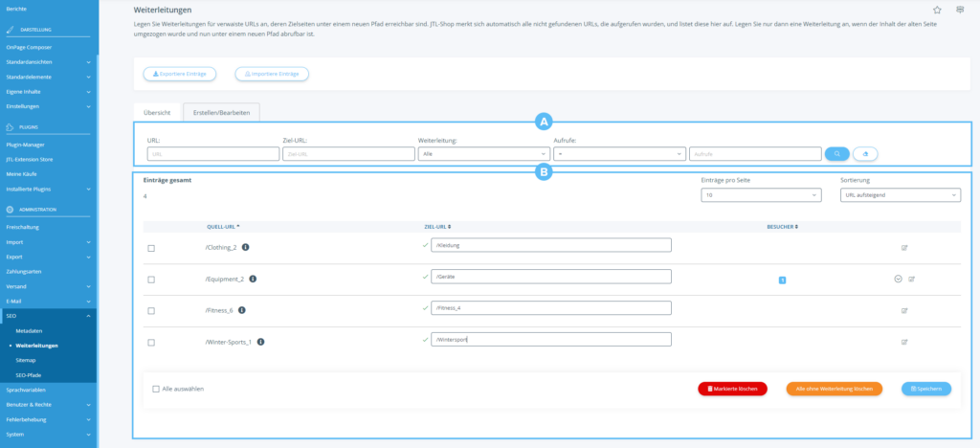Change the 'Sortierung' dropdown from URL aufsteigend
Viewport: 980px width, 448px height.
point(899,195)
